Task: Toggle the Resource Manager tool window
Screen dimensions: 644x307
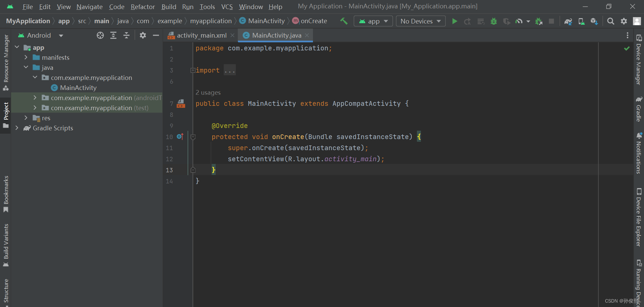Action: click(x=6, y=62)
